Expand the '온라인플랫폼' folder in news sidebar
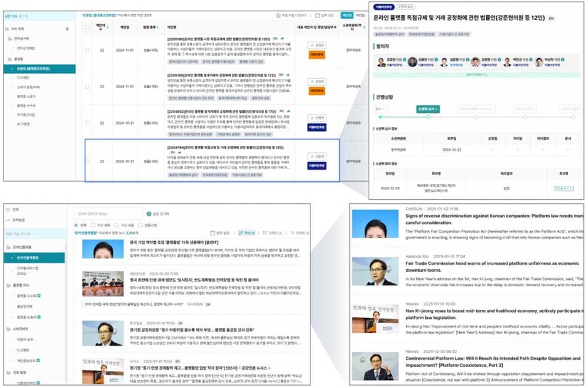588x388 pixels. point(8,246)
